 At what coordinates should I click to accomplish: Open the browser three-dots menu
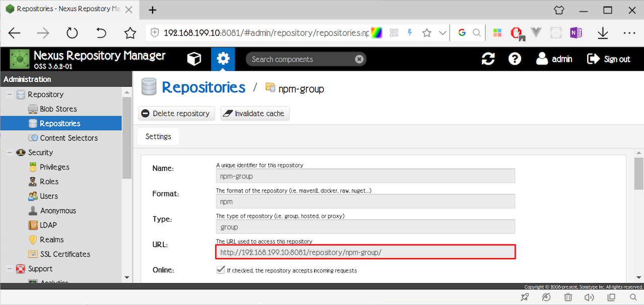click(629, 33)
